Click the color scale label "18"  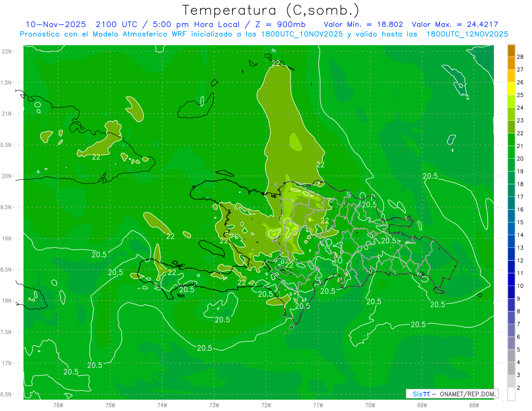pyautogui.click(x=520, y=184)
